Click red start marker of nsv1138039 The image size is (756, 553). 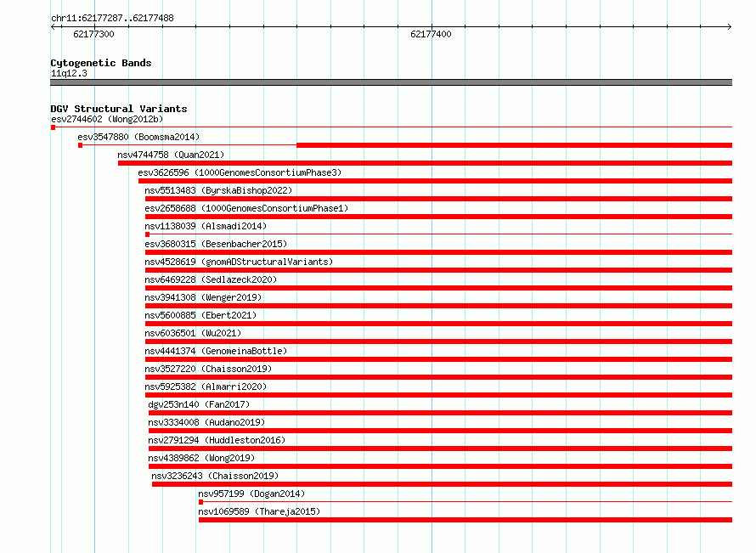tap(147, 234)
